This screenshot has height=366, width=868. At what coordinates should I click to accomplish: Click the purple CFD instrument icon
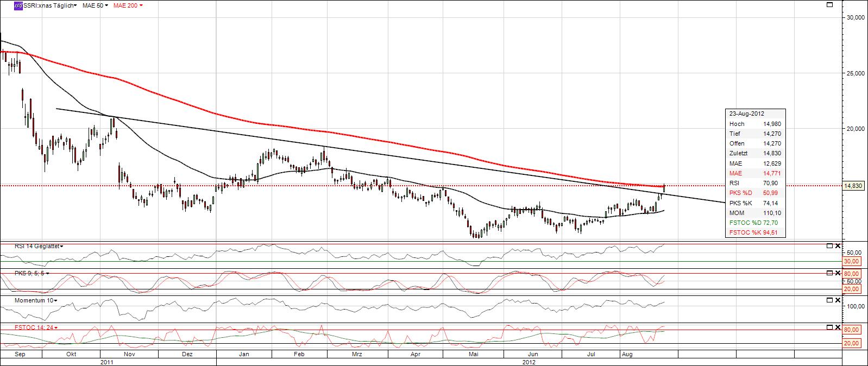coord(18,5)
